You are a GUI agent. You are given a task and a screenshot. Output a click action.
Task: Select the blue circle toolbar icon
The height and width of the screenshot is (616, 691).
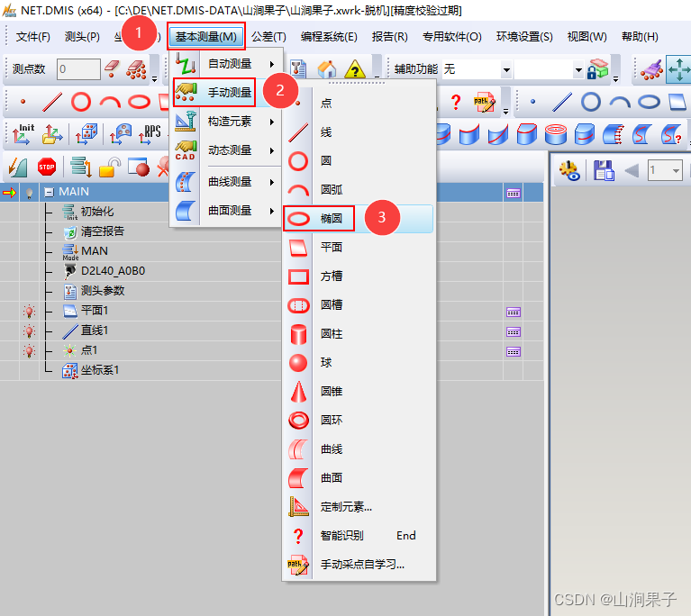[591, 102]
